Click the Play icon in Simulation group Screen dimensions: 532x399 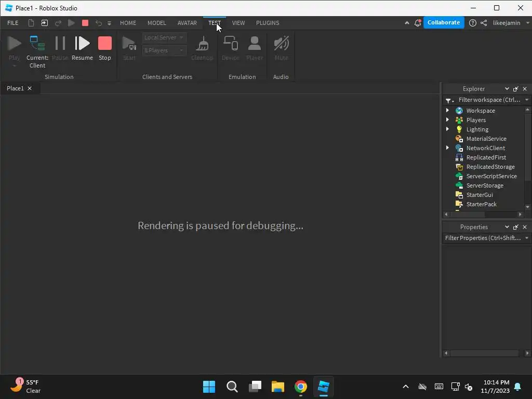coord(14,44)
